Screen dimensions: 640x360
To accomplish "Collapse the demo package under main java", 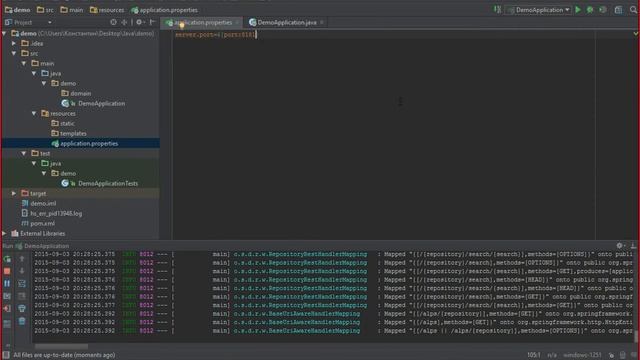I will (44, 83).
